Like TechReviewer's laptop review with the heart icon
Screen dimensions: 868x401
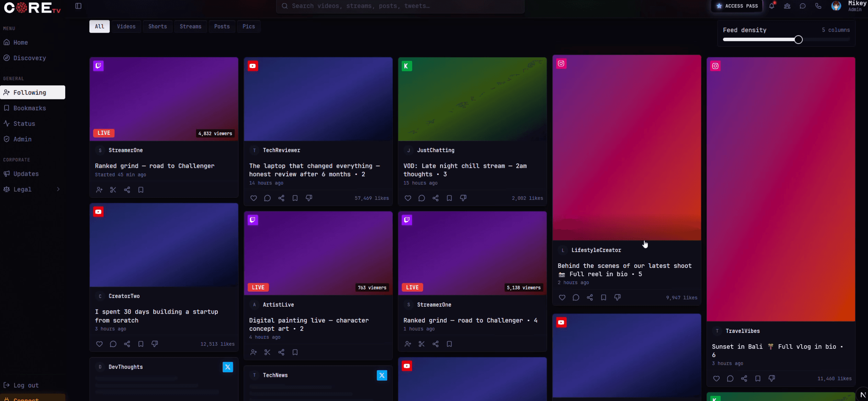253,198
